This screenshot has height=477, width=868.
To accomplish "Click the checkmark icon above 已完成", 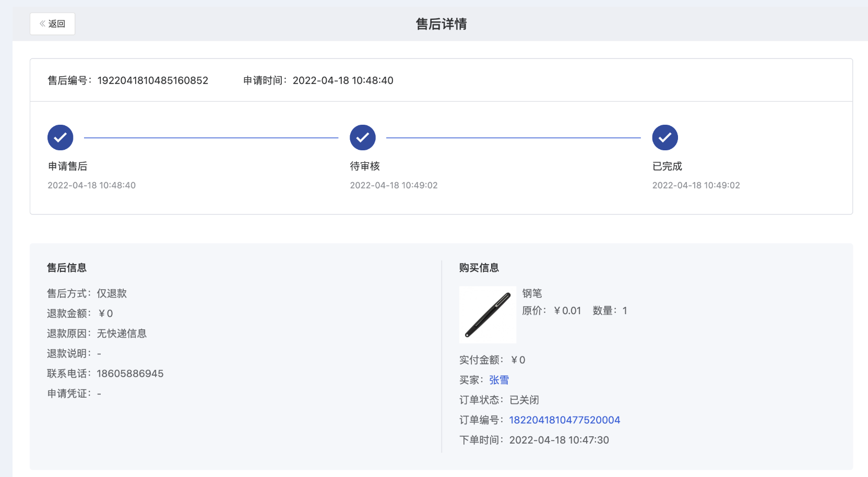I will click(665, 138).
